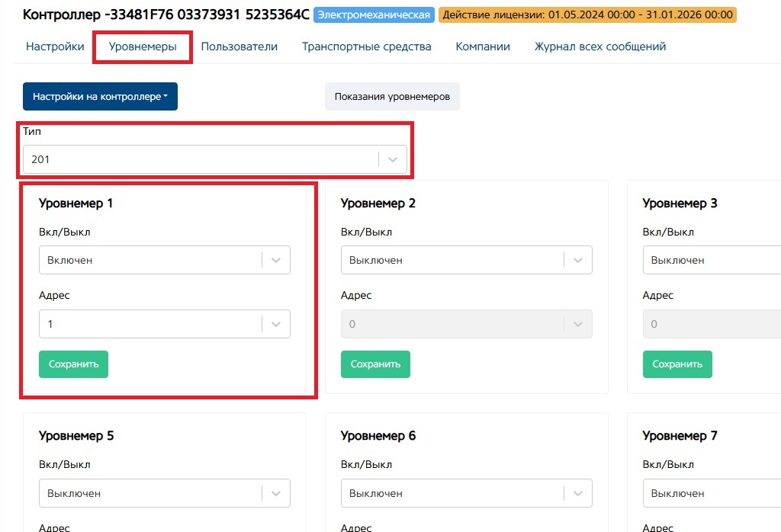Click the Уровнемер 2 heading
This screenshot has width=781, height=532.
(378, 204)
